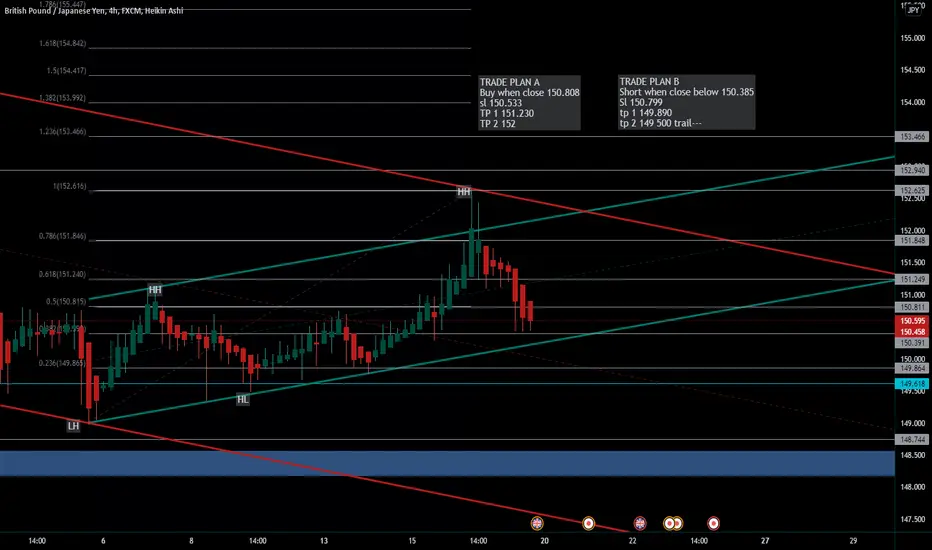Click the 153.466 price axis label

click(912, 137)
